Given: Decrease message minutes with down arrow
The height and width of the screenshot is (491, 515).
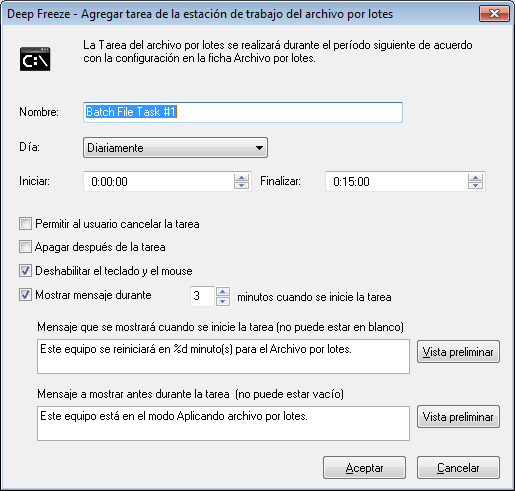Looking at the screenshot, I should pos(223,301).
